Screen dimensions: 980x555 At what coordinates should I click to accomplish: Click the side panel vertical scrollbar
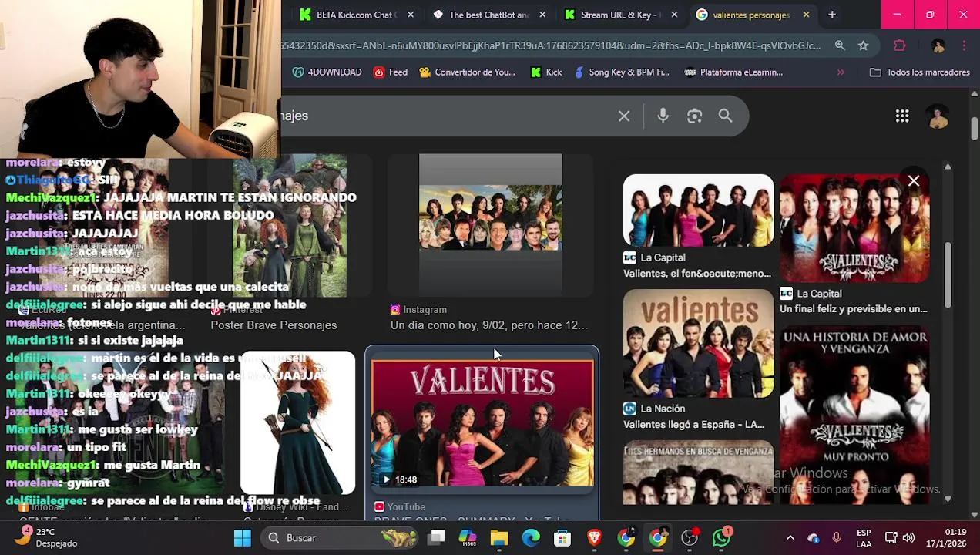click(948, 275)
